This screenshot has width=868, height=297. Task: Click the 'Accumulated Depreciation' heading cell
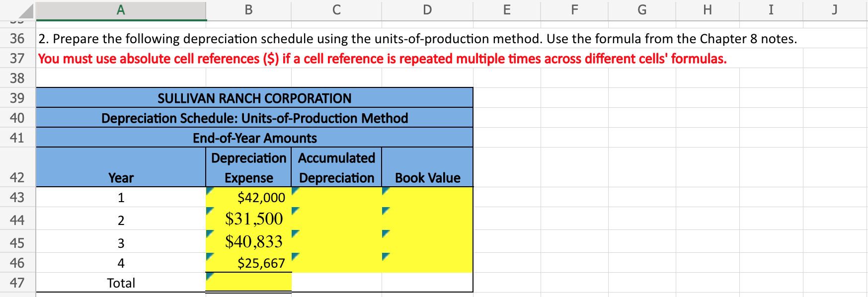(336, 167)
